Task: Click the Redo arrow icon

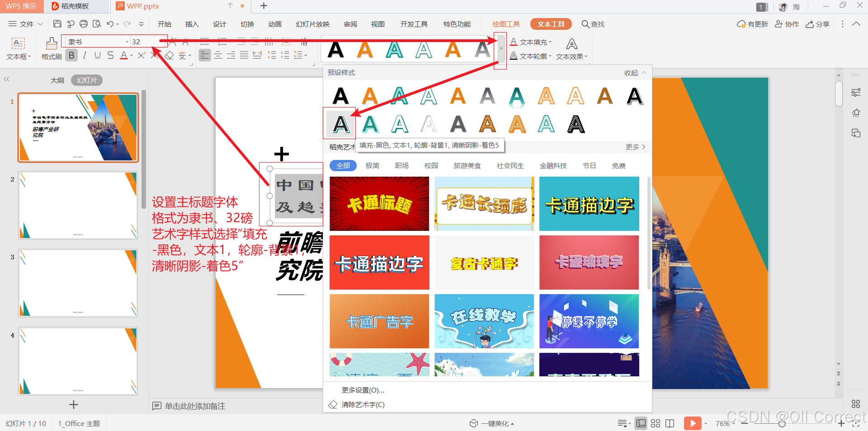Action: coord(127,24)
